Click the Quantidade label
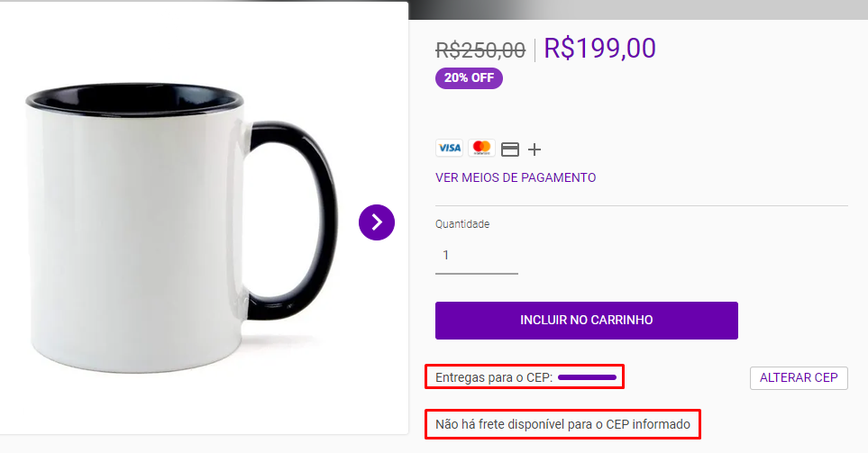This screenshot has height=453, width=868. [x=462, y=224]
